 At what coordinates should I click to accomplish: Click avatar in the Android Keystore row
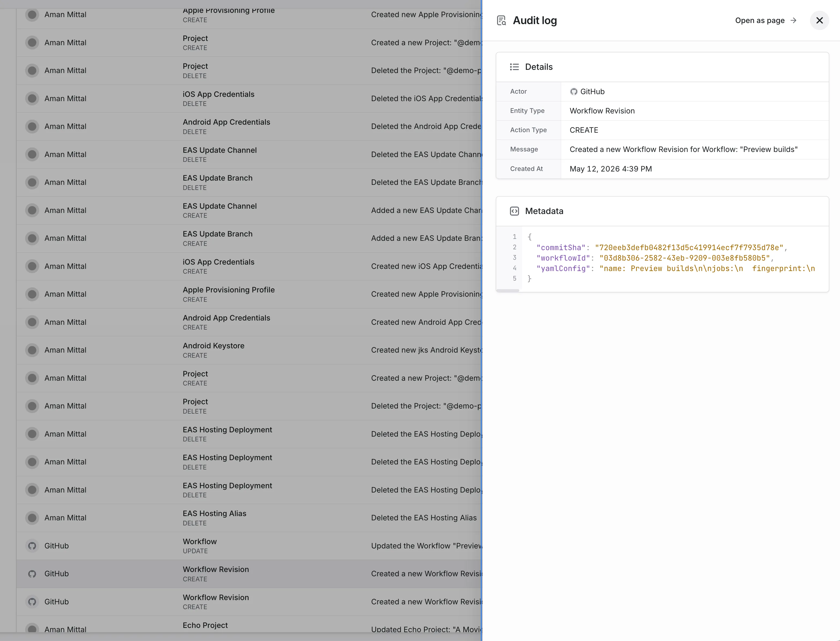pos(32,350)
